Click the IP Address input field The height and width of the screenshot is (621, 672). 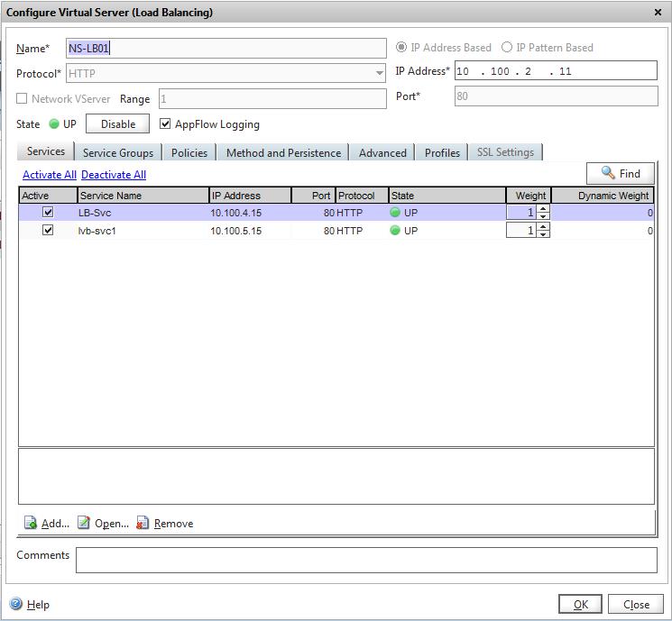tap(556, 70)
